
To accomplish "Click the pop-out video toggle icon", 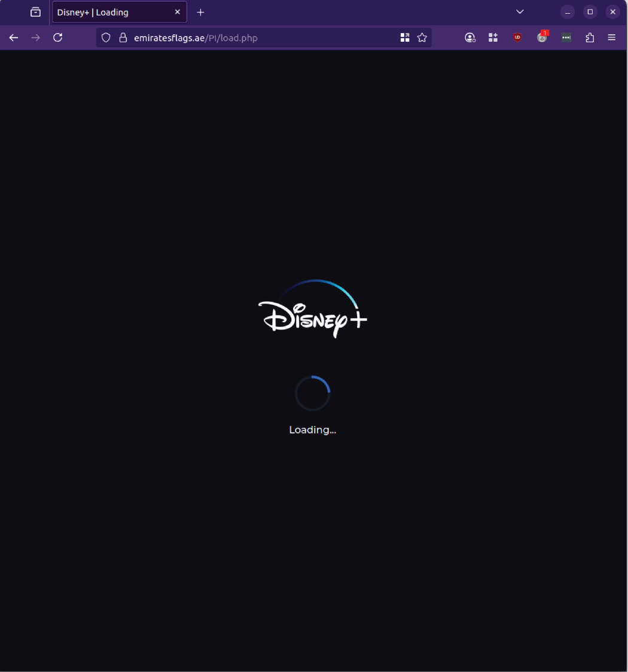I will click(x=405, y=37).
